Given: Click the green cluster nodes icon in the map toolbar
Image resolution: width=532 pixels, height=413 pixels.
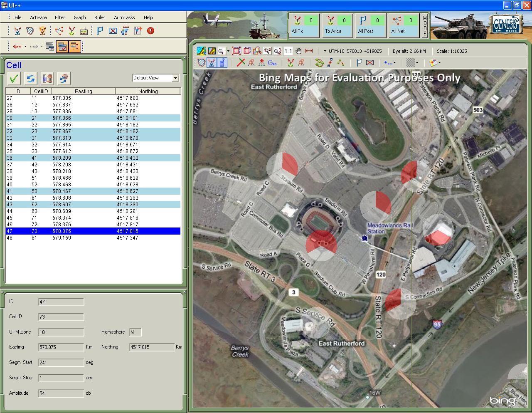Looking at the screenshot, I should coord(320,63).
